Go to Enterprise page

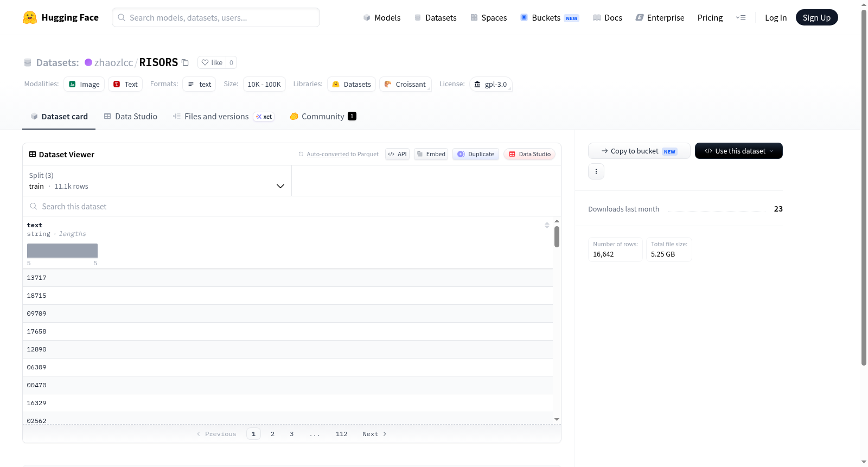coord(660,17)
